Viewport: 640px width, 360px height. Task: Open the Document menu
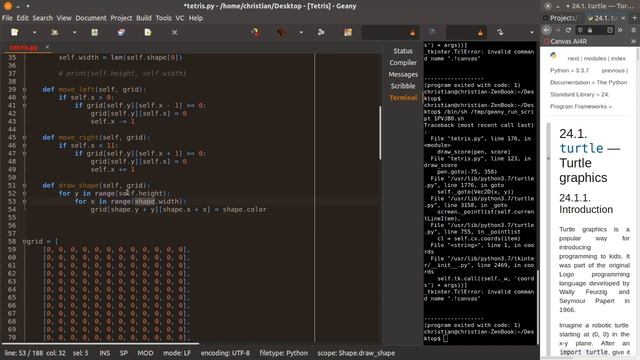click(x=91, y=18)
